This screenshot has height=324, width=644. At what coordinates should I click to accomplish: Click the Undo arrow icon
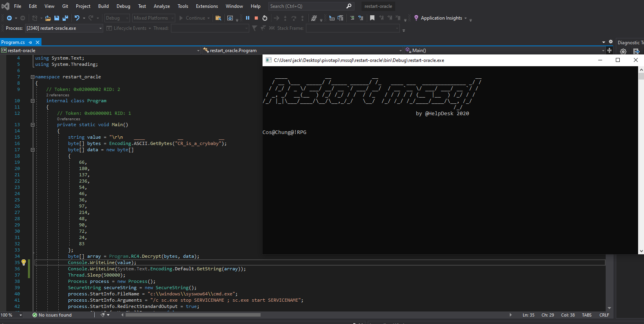coord(77,18)
